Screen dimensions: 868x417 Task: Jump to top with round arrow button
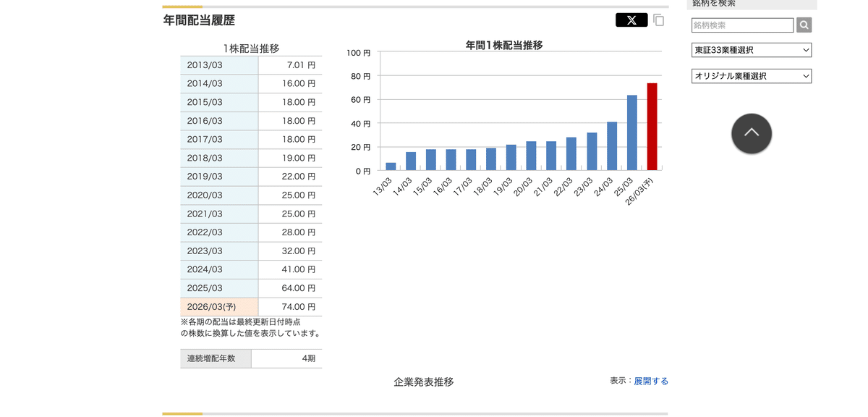(x=752, y=133)
